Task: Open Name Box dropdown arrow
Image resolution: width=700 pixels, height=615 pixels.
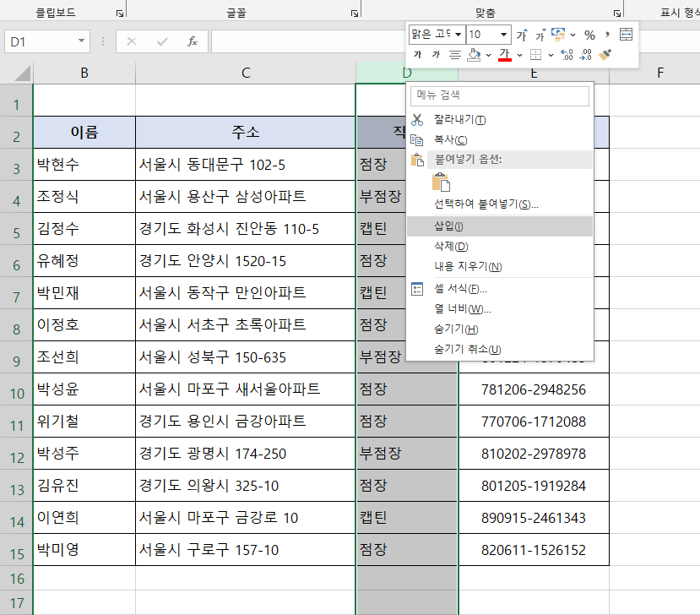Action: point(81,41)
